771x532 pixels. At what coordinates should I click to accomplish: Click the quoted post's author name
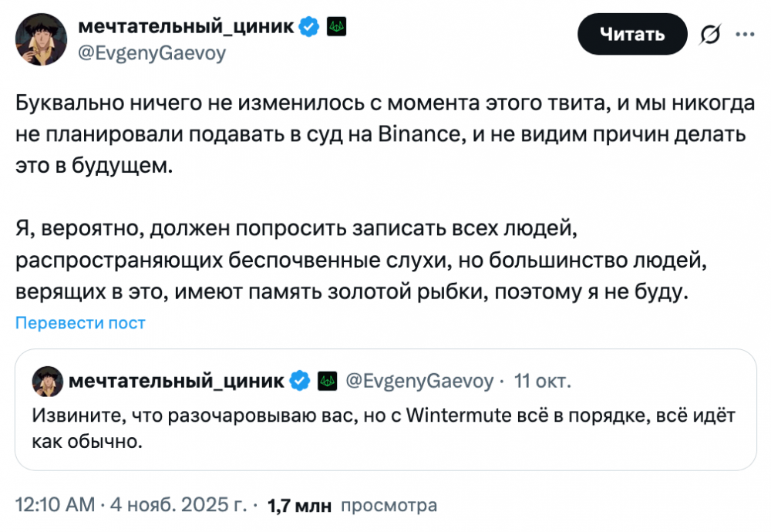click(x=177, y=381)
